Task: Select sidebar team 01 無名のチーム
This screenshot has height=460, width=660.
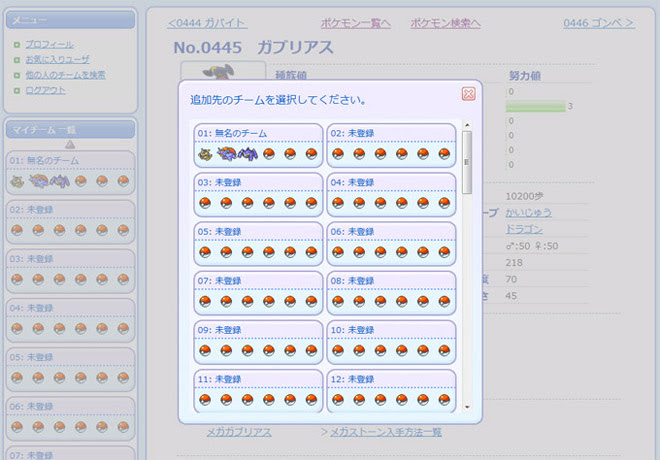Action: 70,173
